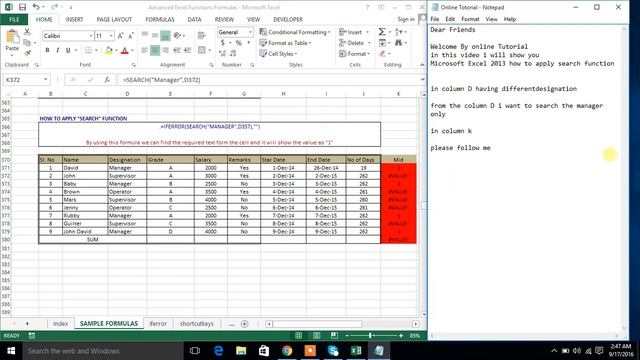Toggle Bold formatting

(47, 50)
